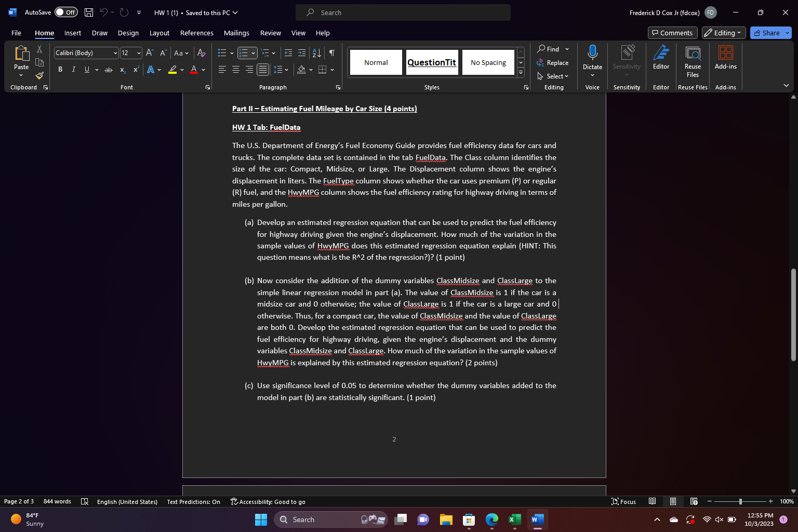Viewport: 798px width, 532px height.
Task: Click the Format Painter brush icon
Action: [39, 75]
